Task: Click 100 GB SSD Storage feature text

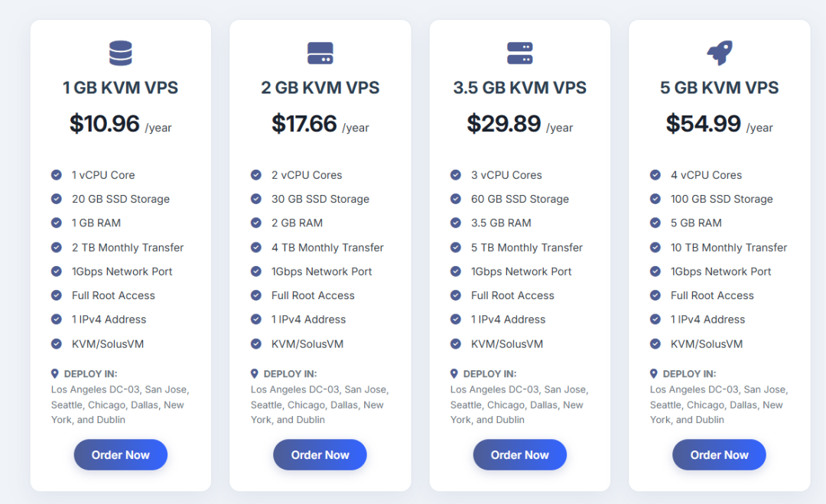Action: point(722,199)
